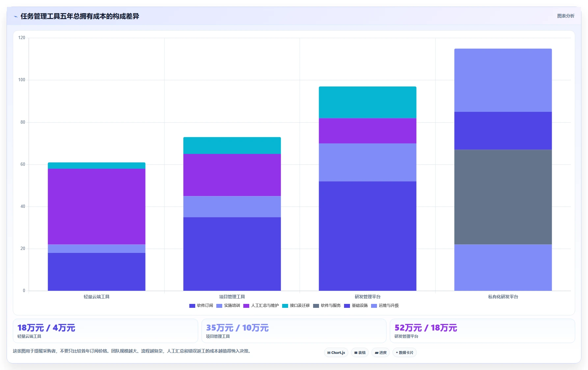
Task: Click the Chart.js tag
Action: [x=336, y=353]
